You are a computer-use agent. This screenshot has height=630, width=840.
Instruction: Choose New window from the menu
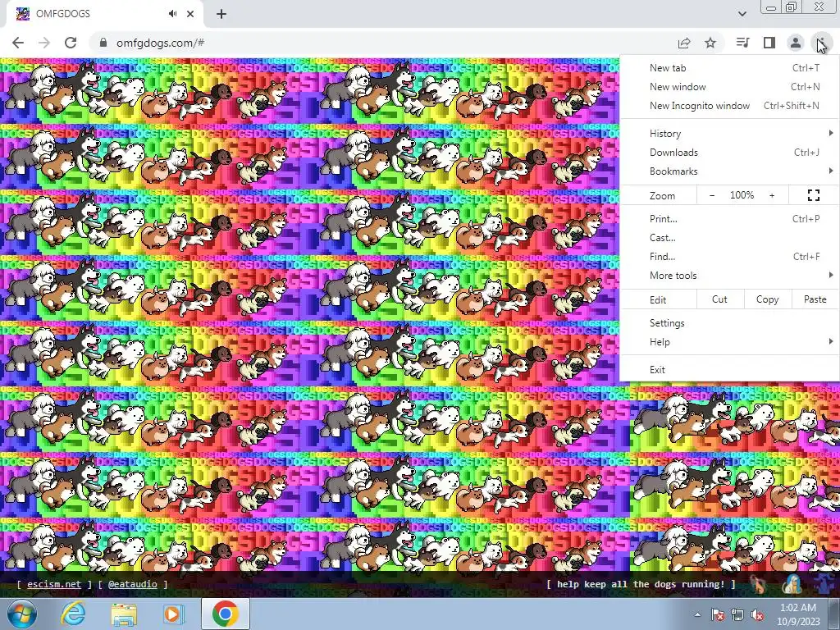click(x=729, y=87)
